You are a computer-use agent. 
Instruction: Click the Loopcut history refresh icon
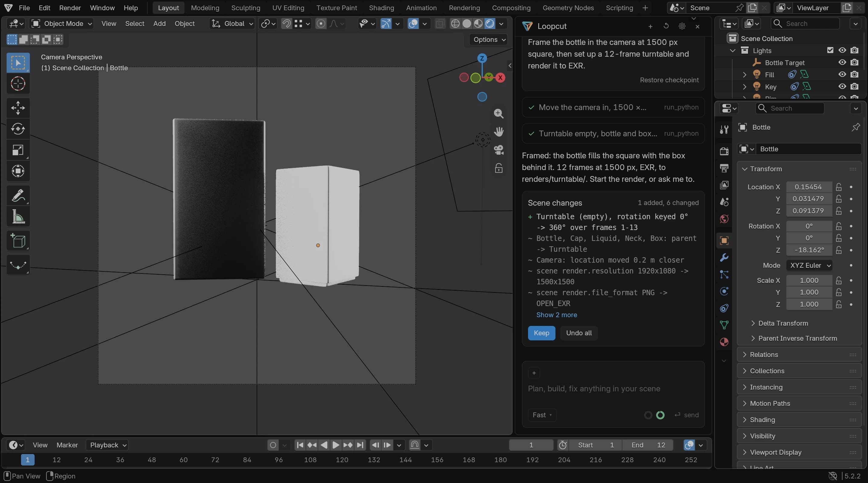point(666,26)
